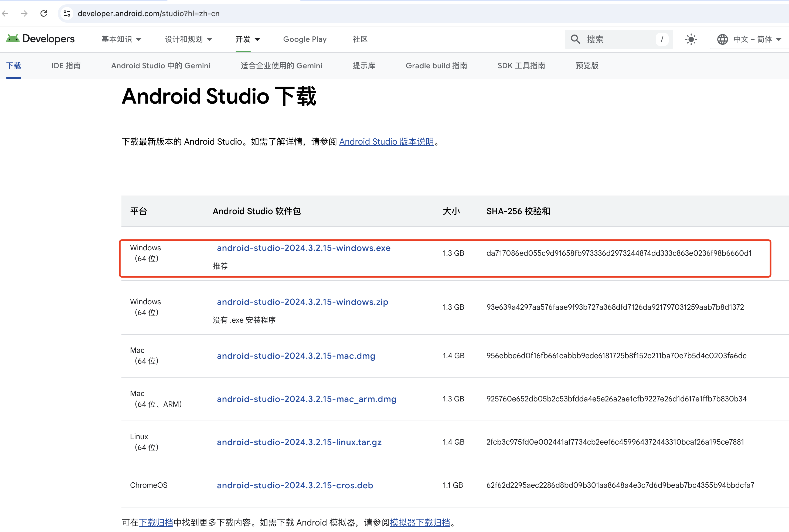Switch to the SDK 工具指南 tab
This screenshot has height=532, width=789.
pos(521,66)
